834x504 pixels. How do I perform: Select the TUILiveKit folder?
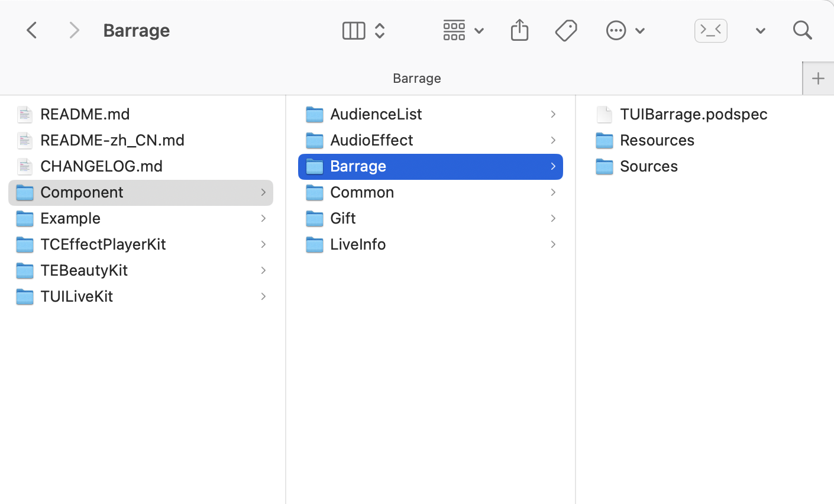coord(76,296)
